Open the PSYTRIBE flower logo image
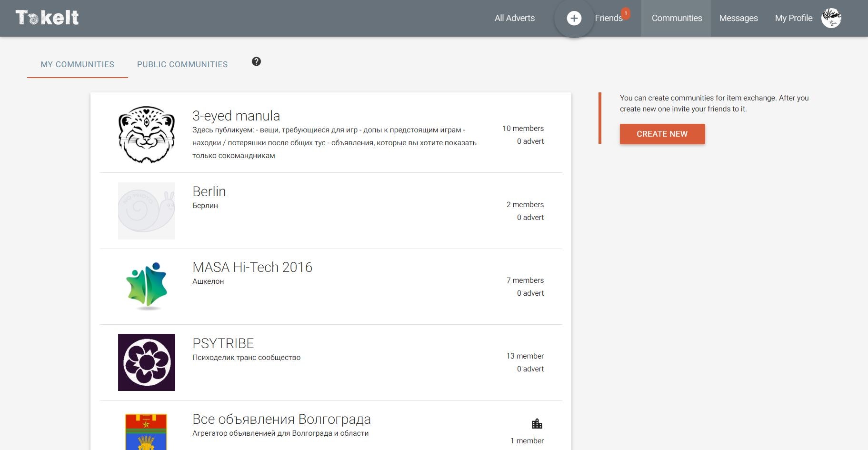 [x=147, y=362]
